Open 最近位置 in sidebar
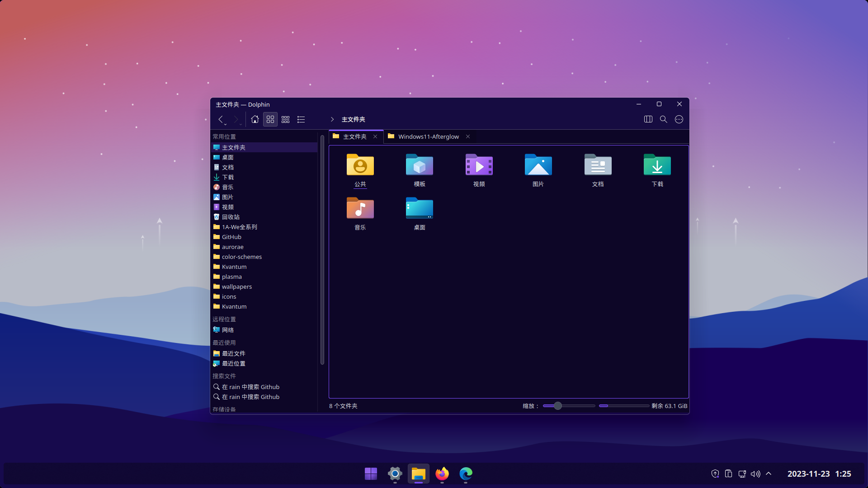 (264, 363)
